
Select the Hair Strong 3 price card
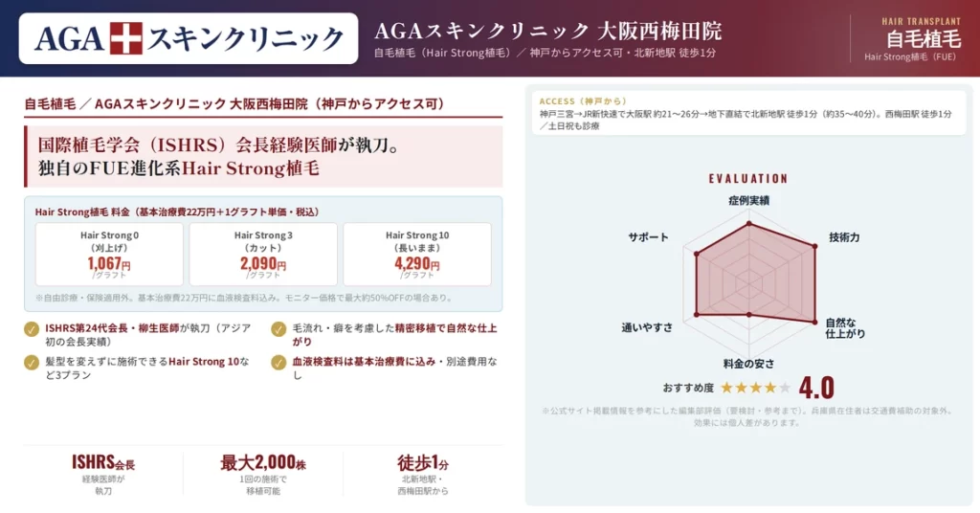click(263, 255)
